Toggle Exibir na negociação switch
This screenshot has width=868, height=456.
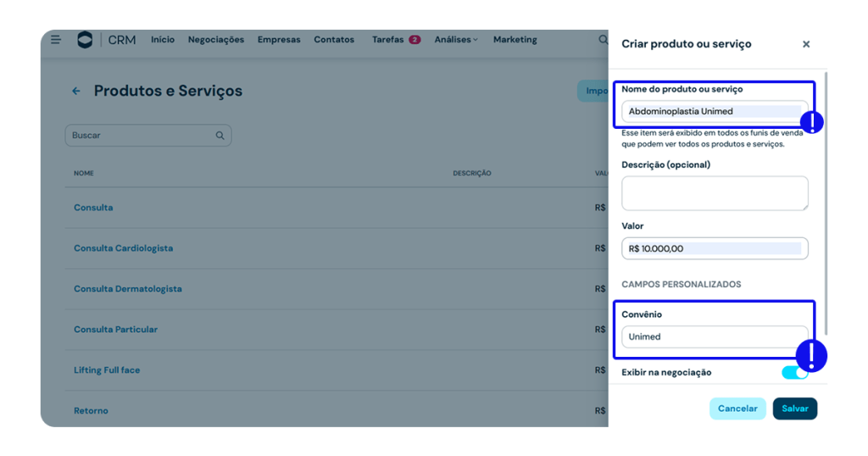[x=793, y=373]
